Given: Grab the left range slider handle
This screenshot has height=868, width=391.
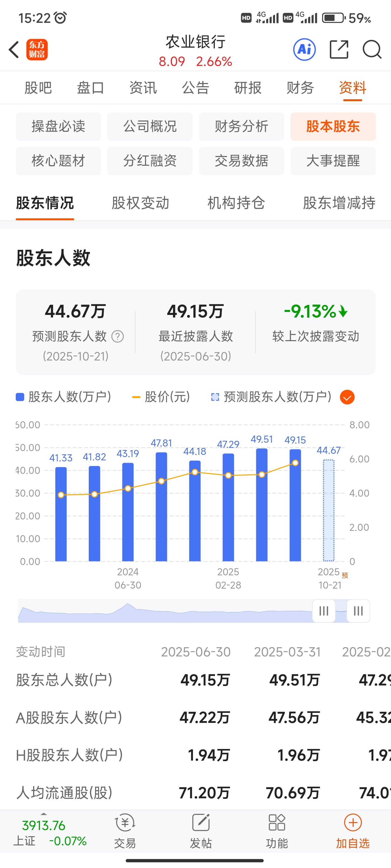Looking at the screenshot, I should tap(324, 611).
